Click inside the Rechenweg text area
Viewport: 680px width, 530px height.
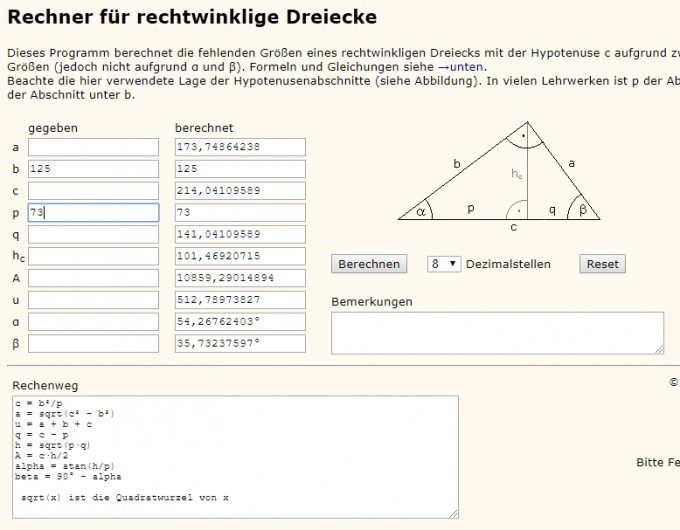tap(235, 457)
